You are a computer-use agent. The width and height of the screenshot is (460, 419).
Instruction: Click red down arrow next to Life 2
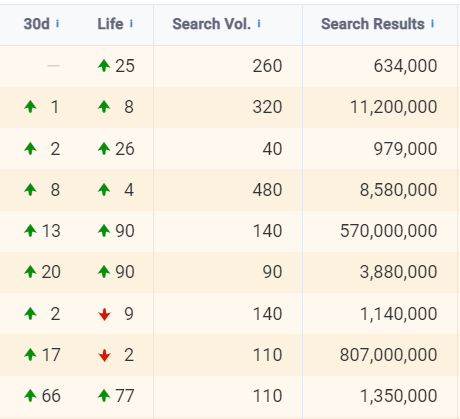[104, 356]
